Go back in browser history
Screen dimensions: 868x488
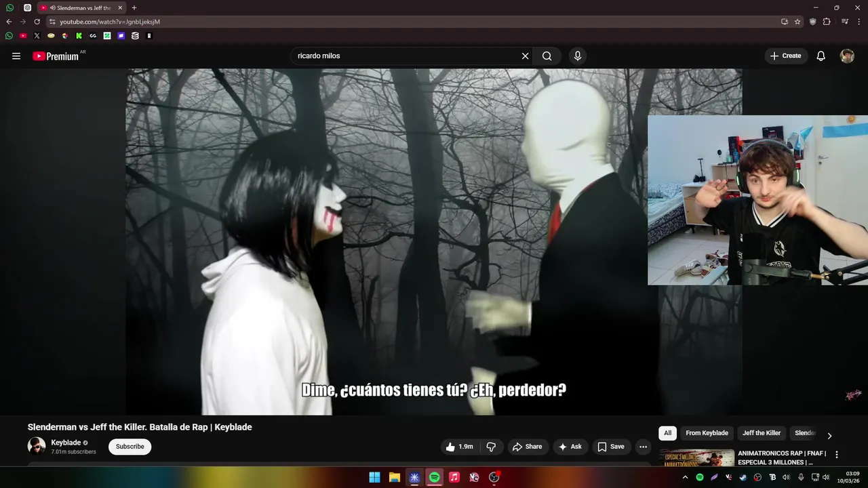point(9,22)
